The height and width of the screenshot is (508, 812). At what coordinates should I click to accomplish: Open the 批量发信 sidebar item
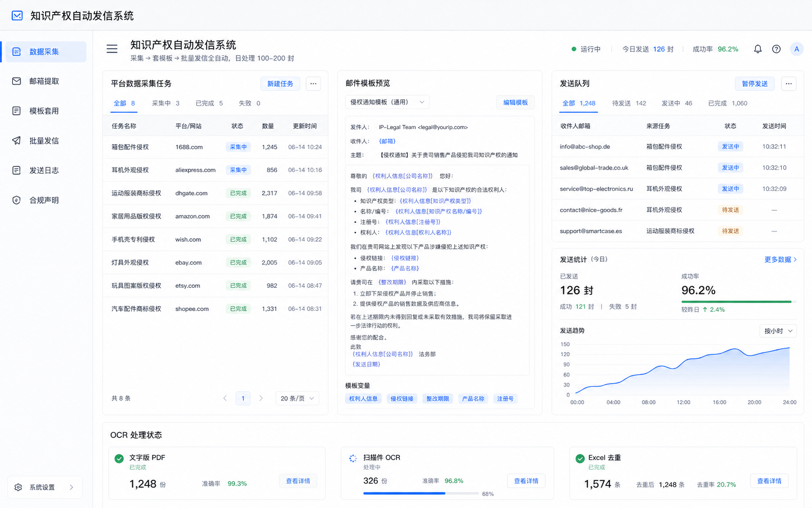(x=45, y=141)
